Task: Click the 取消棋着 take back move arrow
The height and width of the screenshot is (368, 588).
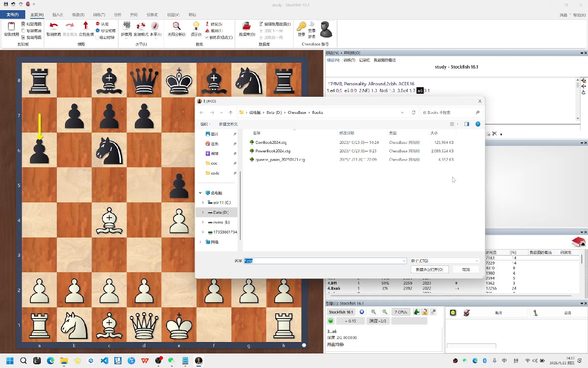Action: (53, 26)
